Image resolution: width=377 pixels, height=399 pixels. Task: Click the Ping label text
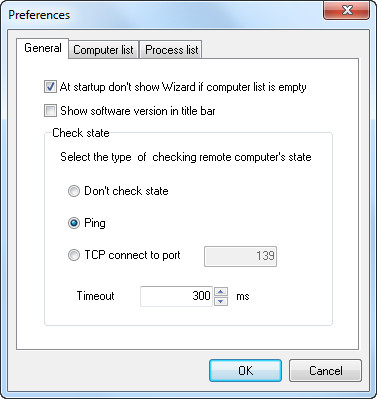(x=95, y=223)
